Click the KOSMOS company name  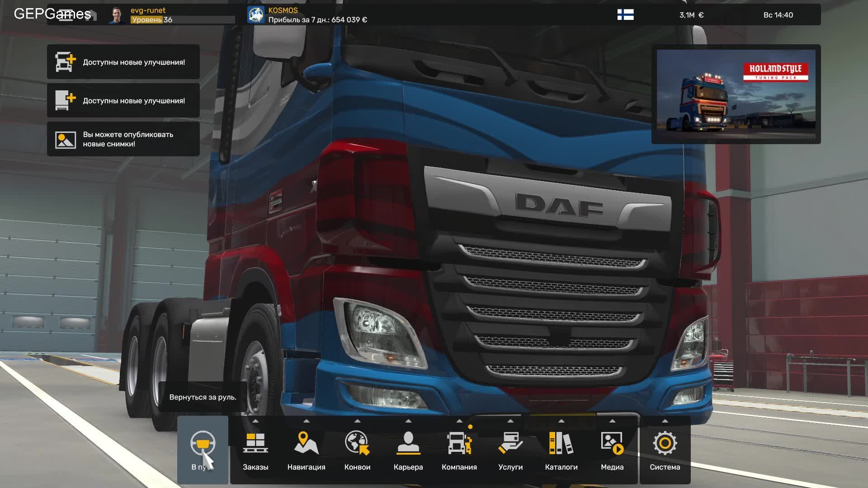click(x=283, y=10)
